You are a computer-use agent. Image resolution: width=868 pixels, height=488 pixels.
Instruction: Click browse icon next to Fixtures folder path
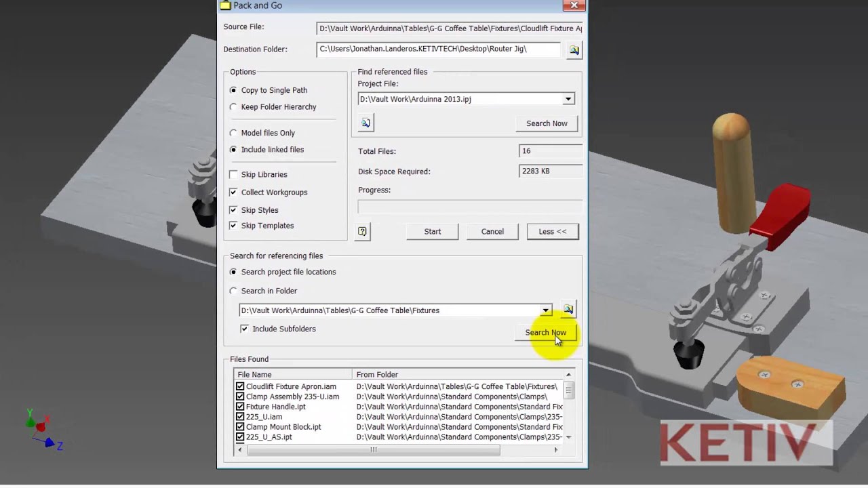568,310
